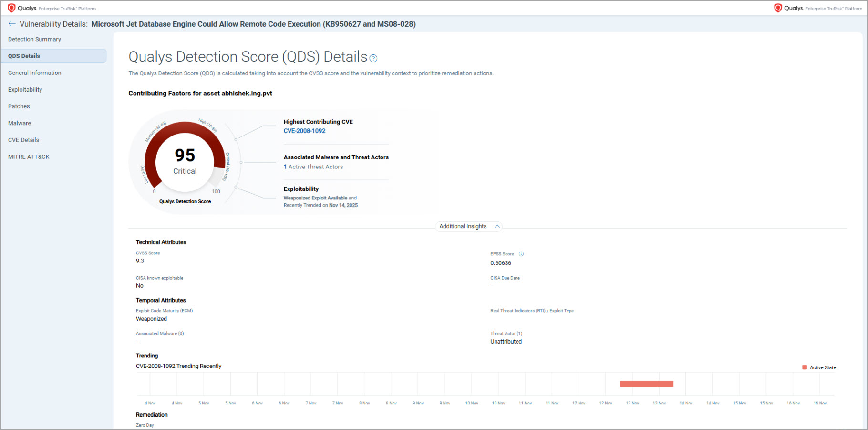This screenshot has height=430, width=868.
Task: Open the Detection Summary section
Action: coord(34,39)
